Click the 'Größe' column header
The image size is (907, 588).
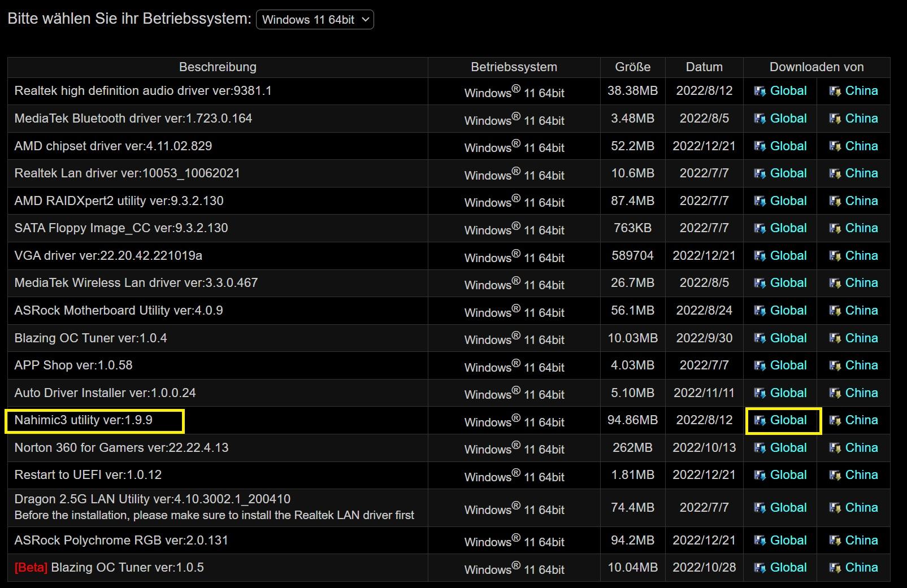[x=633, y=67]
